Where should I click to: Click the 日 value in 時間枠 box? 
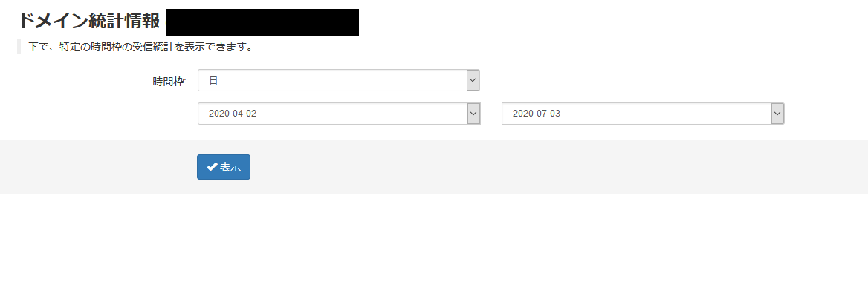213,81
